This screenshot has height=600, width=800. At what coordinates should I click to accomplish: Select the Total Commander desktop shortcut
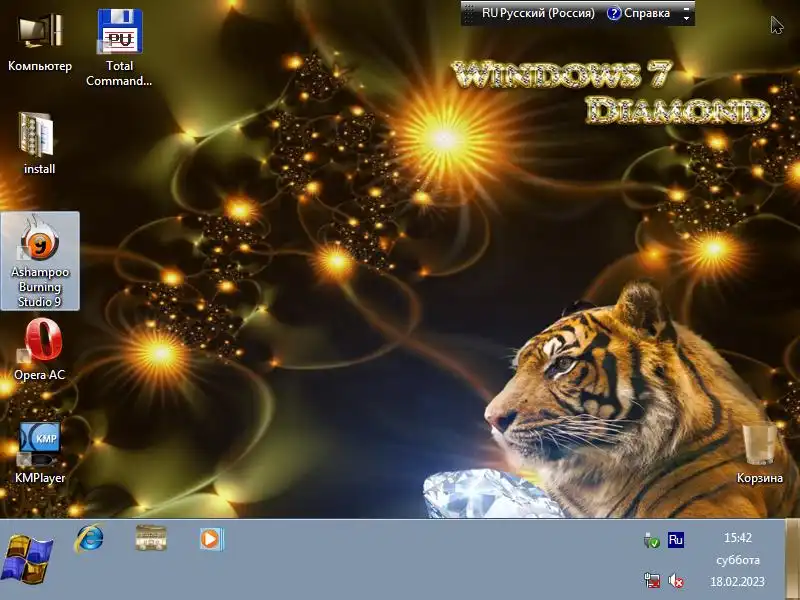119,47
